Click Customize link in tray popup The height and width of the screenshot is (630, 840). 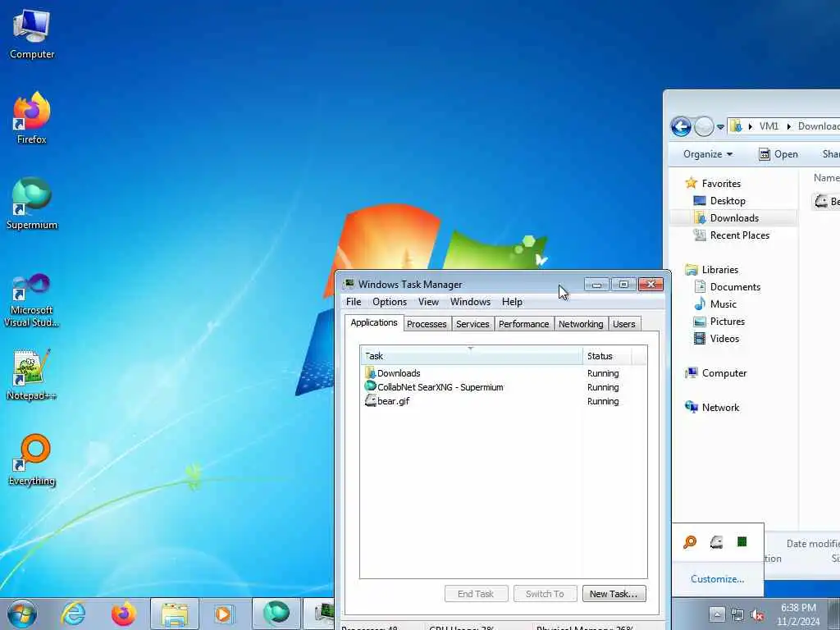coord(717,579)
